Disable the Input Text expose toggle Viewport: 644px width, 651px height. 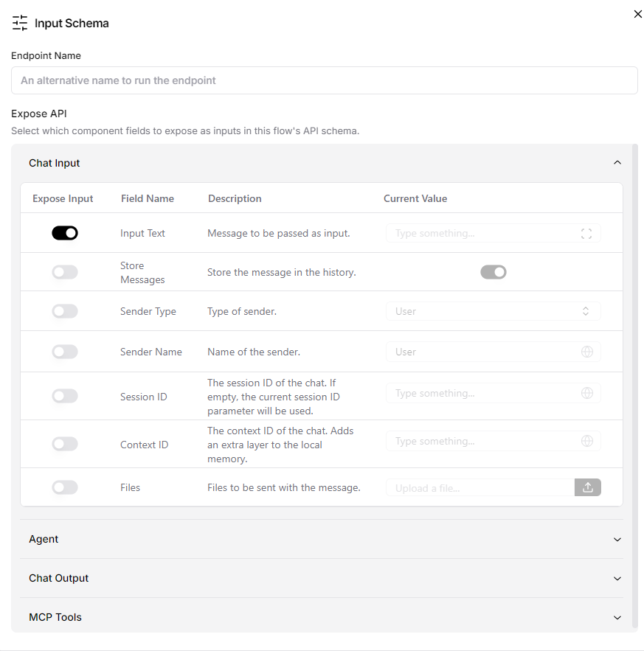65,234
